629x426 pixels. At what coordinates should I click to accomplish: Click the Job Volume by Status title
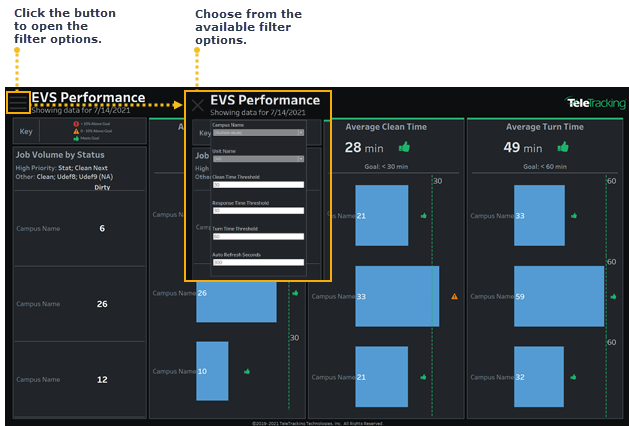pos(60,155)
